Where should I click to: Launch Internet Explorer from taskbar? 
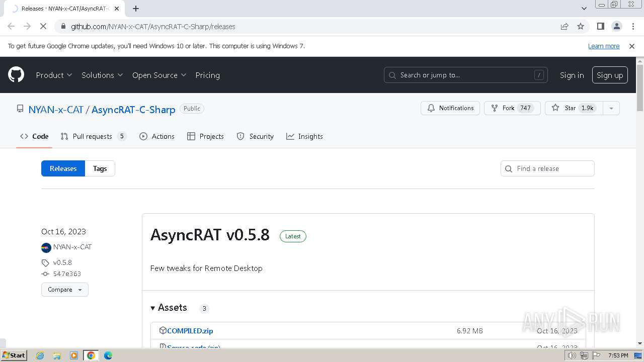click(x=40, y=355)
